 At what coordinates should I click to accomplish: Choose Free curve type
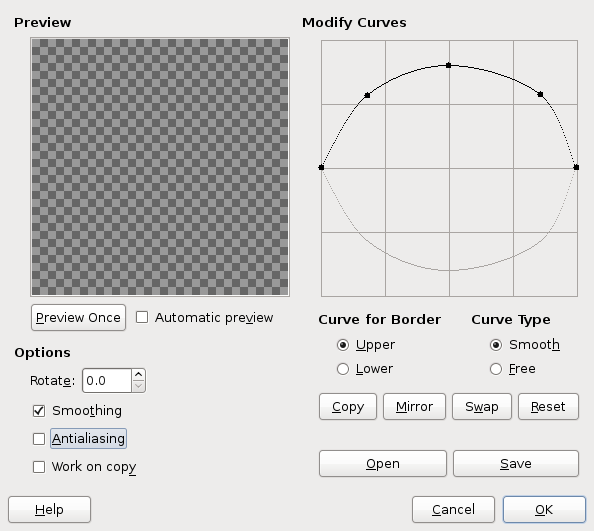496,369
